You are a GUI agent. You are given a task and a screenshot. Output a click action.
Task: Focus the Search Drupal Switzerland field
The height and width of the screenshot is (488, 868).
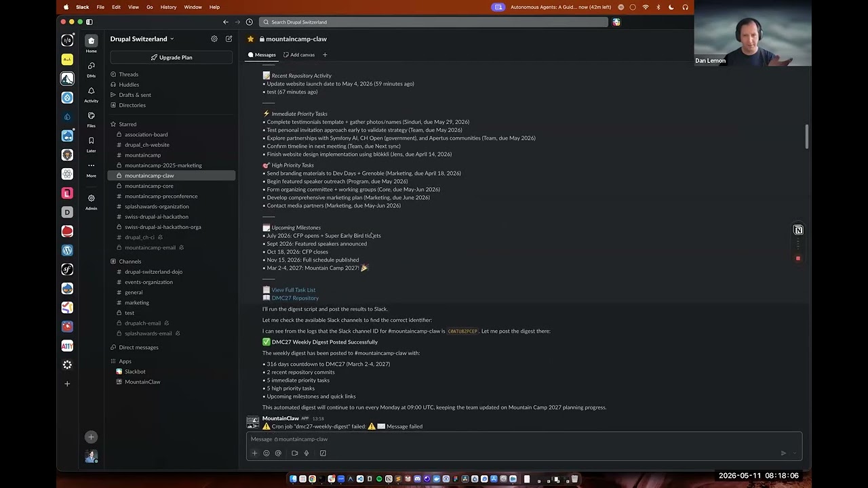click(433, 22)
